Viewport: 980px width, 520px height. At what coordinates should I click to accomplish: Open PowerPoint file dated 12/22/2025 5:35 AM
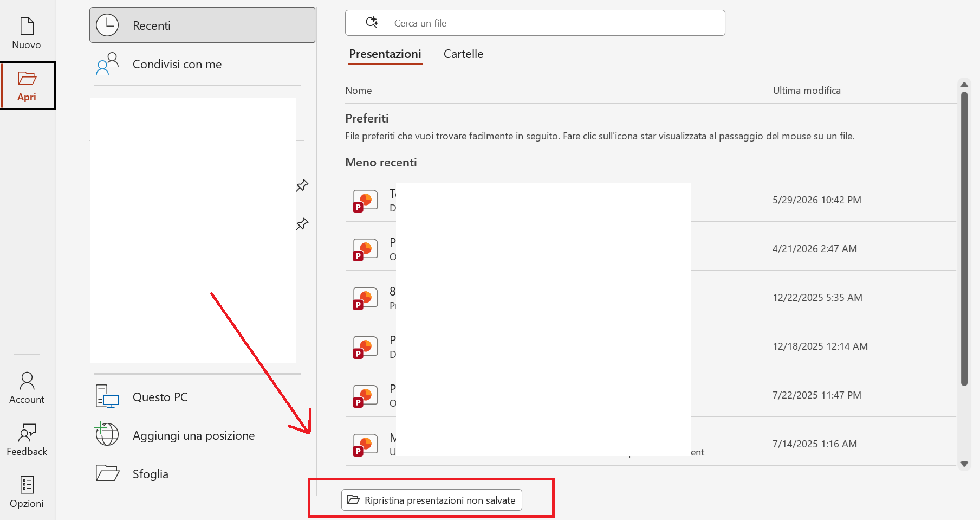[651, 298]
